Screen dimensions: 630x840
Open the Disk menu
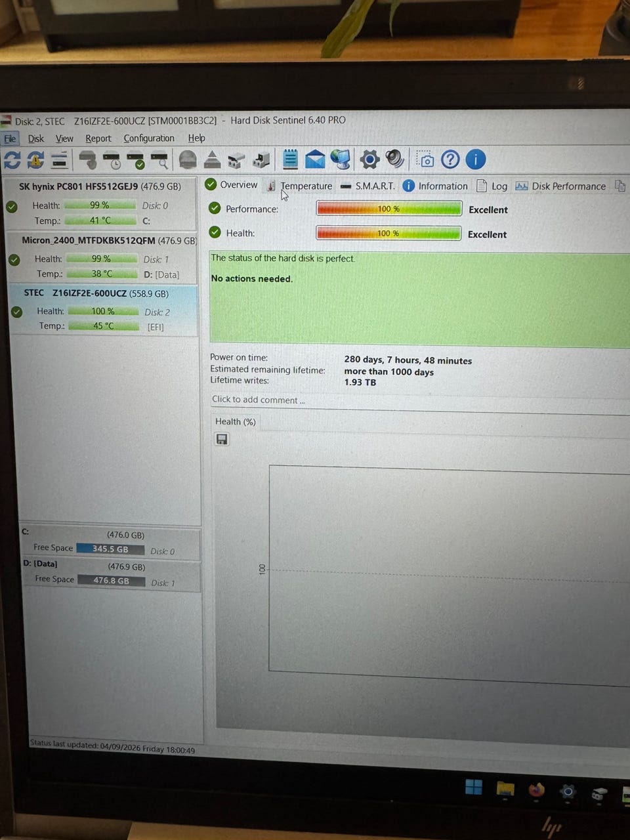click(x=36, y=138)
